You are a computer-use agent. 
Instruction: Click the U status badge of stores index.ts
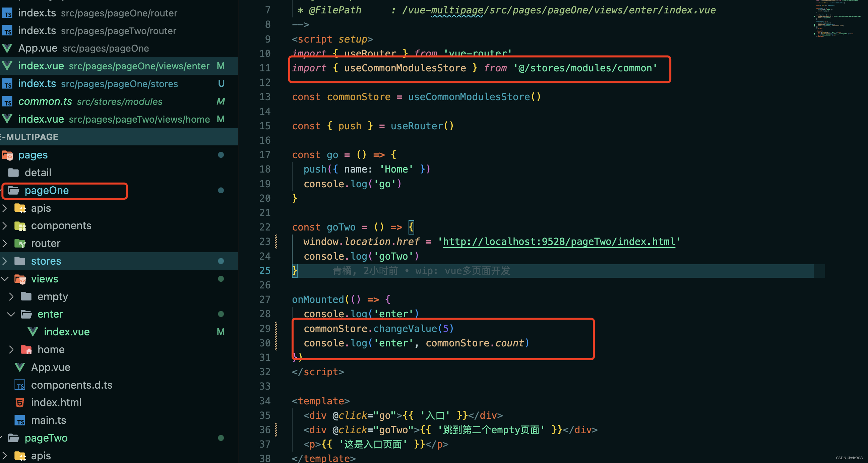(x=221, y=83)
